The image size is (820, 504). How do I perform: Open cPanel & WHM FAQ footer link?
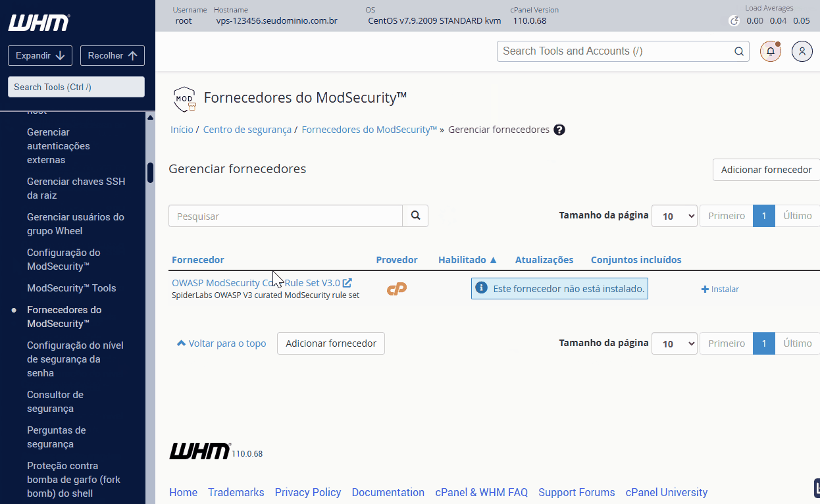482,492
